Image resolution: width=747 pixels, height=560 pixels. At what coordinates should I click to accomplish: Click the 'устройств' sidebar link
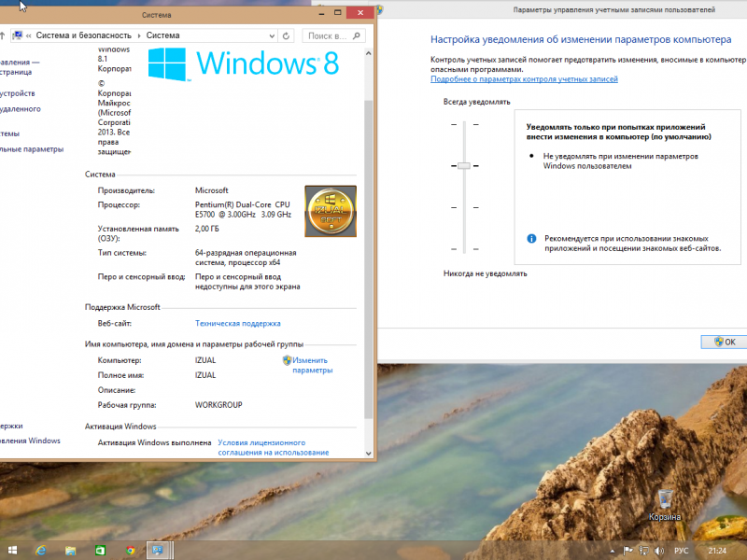point(18,93)
